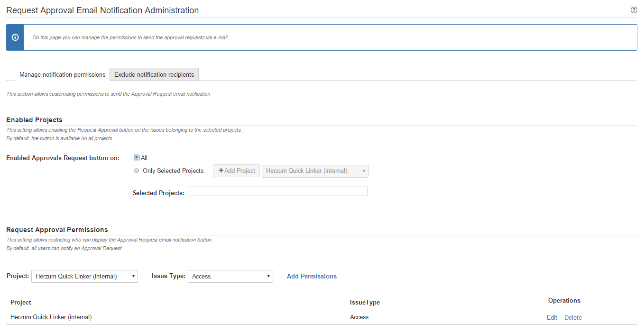Switch to Manage notification permissions tab

62,75
